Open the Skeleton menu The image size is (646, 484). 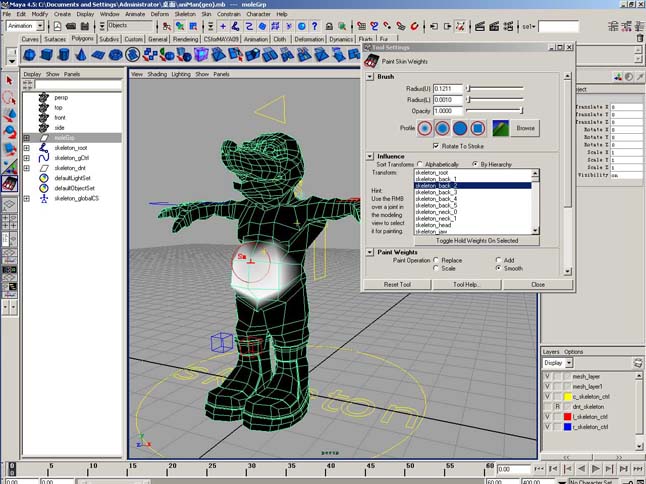pyautogui.click(x=186, y=14)
